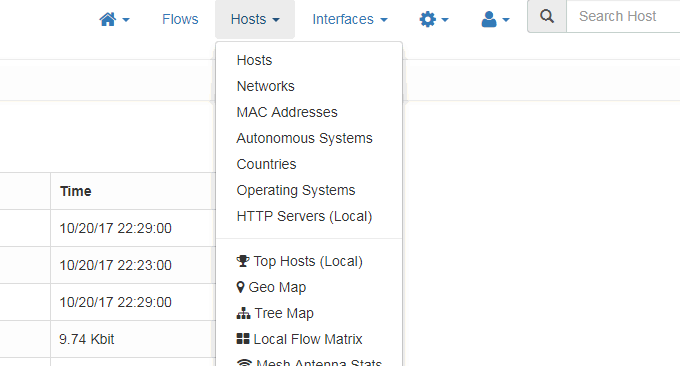Click the Top Hosts trophy icon
680x366 pixels.
click(242, 261)
